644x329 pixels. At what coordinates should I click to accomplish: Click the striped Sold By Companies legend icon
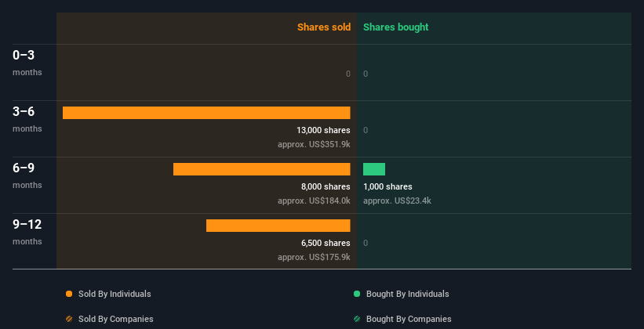click(x=69, y=319)
